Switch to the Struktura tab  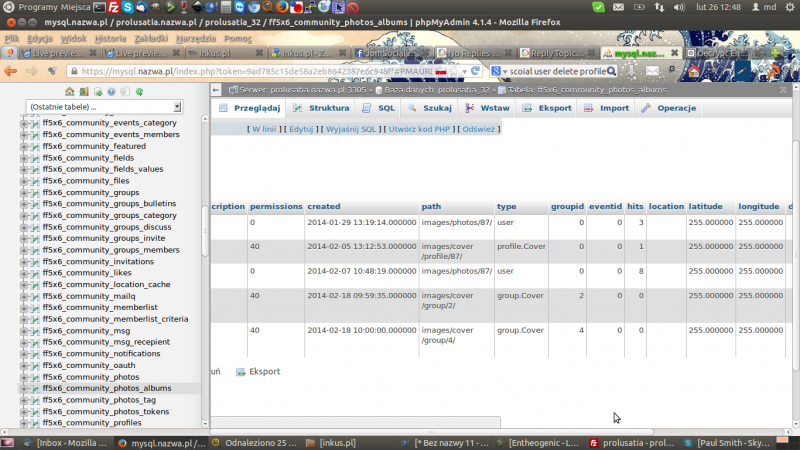(321, 108)
